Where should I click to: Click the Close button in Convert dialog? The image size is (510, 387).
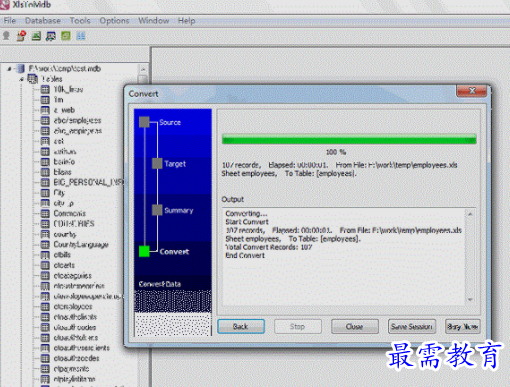click(x=355, y=326)
